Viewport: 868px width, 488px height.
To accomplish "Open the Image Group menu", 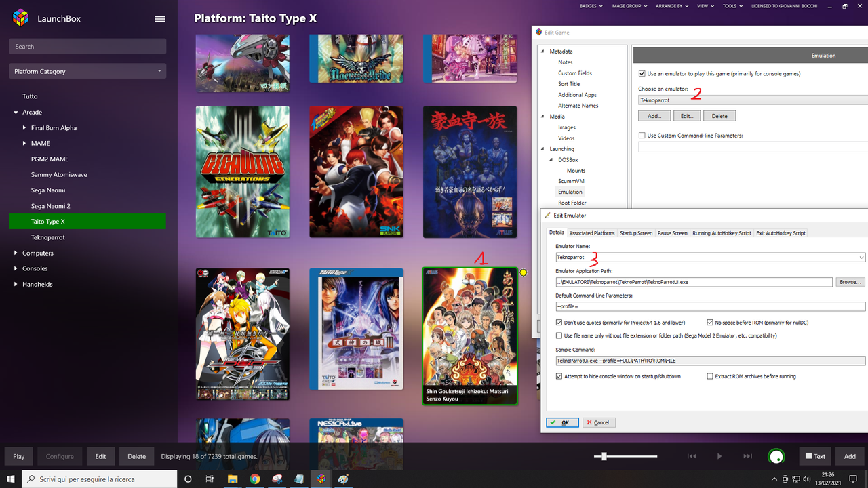I will 629,6.
